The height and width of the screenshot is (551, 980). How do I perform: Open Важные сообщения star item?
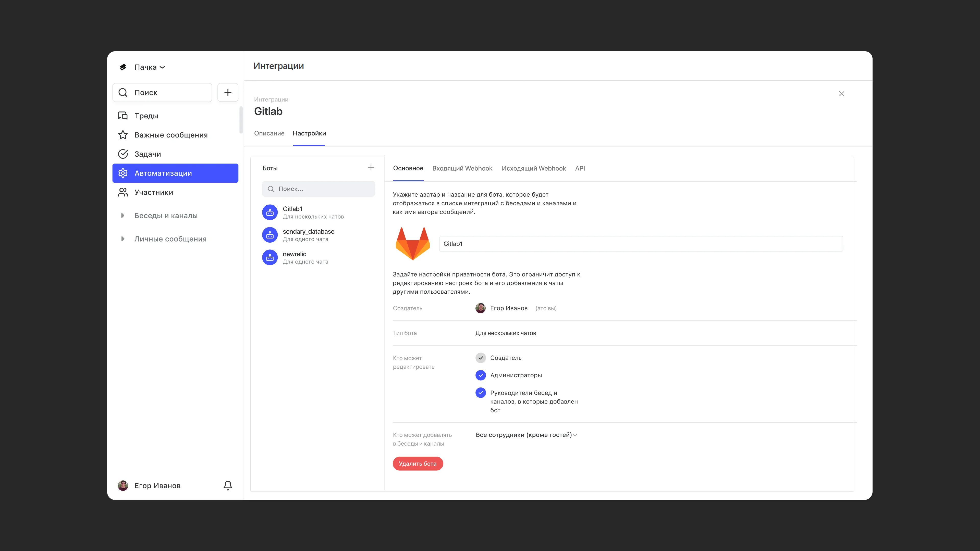(170, 135)
